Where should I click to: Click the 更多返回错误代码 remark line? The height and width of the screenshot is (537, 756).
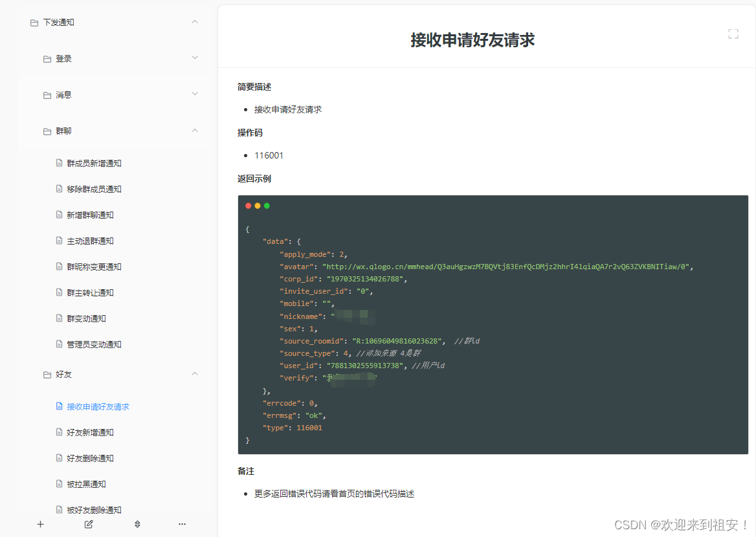point(334,494)
